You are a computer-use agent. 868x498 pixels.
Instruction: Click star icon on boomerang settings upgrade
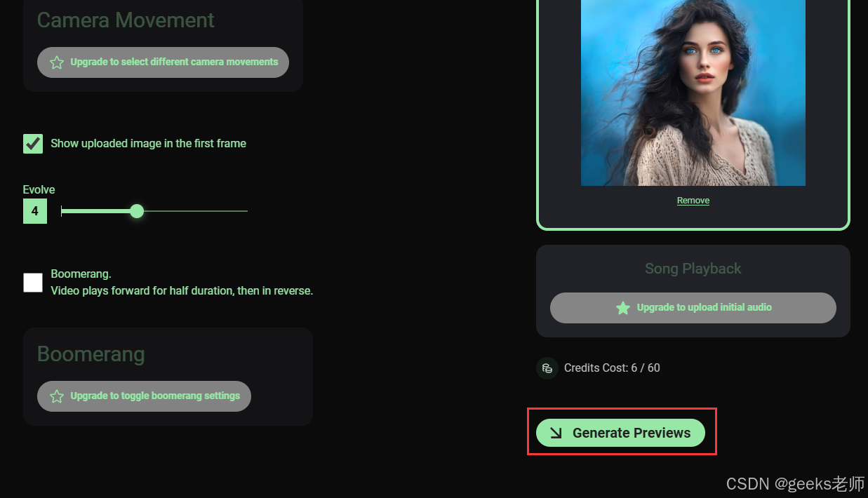tap(57, 396)
